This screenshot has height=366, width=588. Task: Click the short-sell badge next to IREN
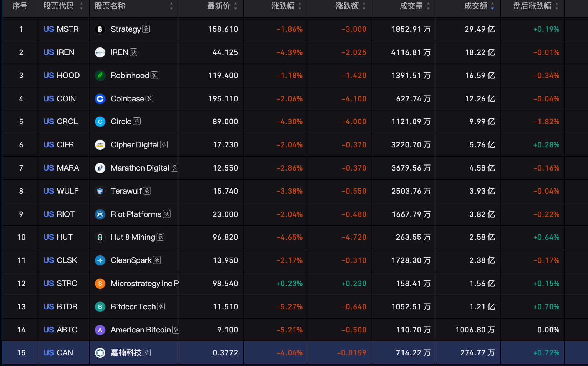(133, 52)
